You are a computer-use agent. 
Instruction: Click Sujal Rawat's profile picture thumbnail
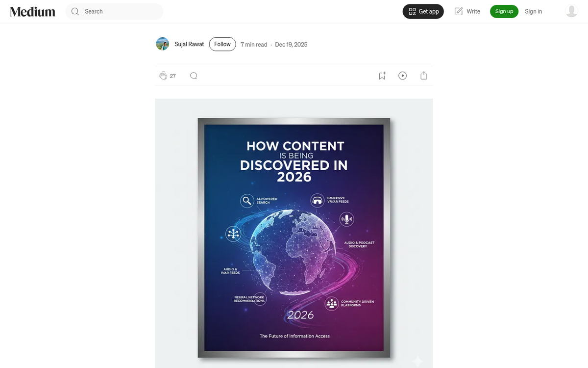coord(162,43)
